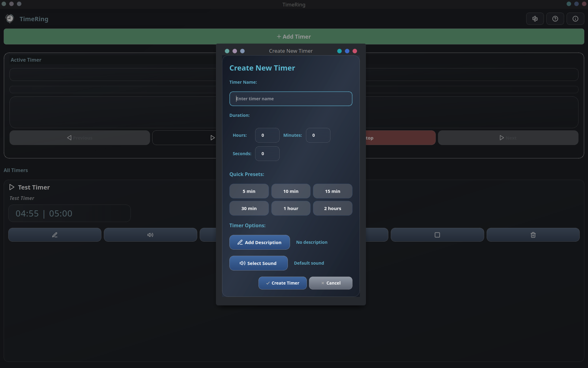The image size is (588, 368).
Task: Click the Next timer button
Action: coord(508,138)
